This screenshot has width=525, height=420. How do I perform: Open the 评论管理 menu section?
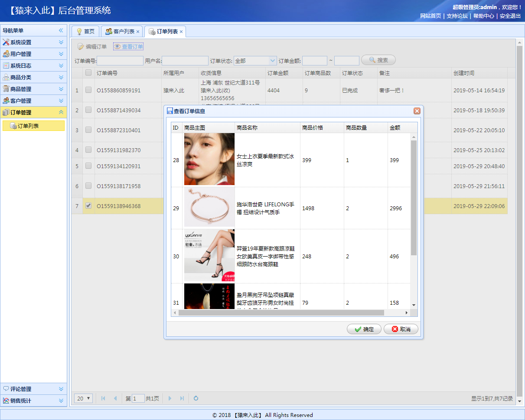[x=33, y=389]
